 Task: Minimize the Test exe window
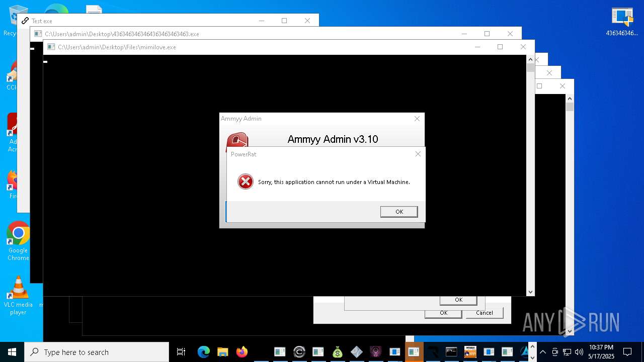click(261, 21)
